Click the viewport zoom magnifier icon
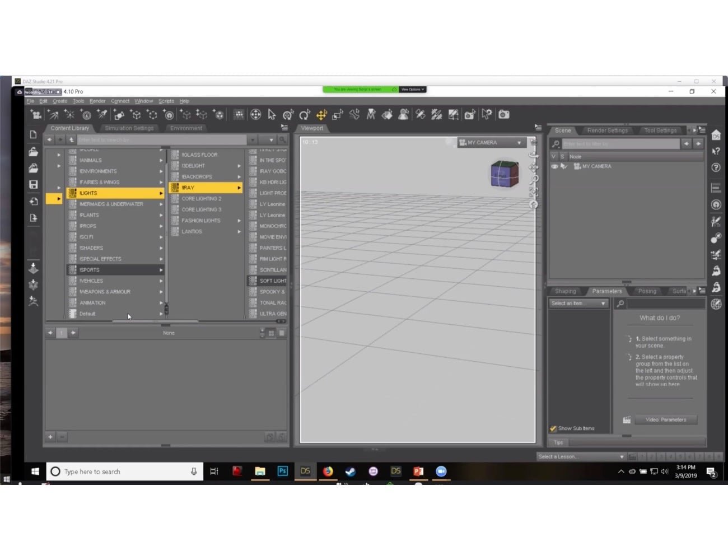728x560 pixels. coord(534,179)
